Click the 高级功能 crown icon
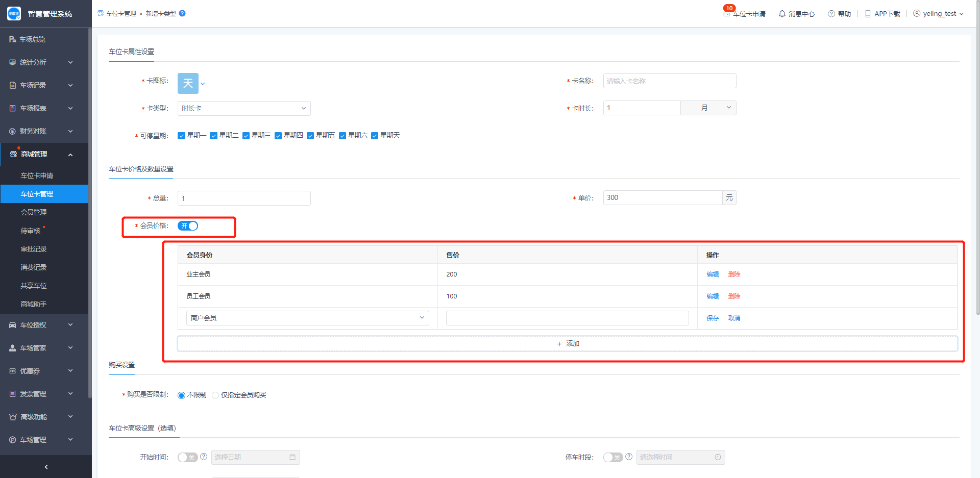The width and height of the screenshot is (980, 478). 13,417
